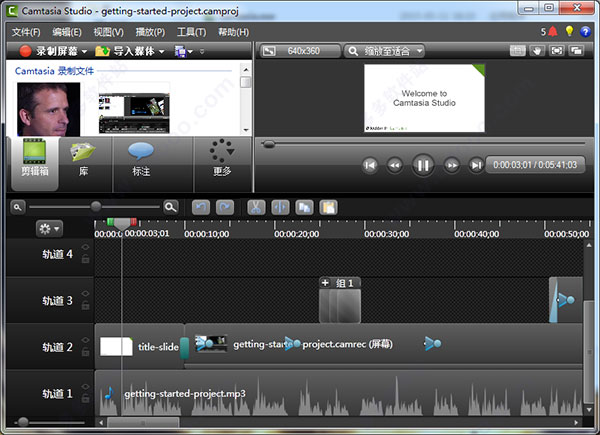Expand group 组 1 with plus icon
The width and height of the screenshot is (600, 435).
pos(325,283)
